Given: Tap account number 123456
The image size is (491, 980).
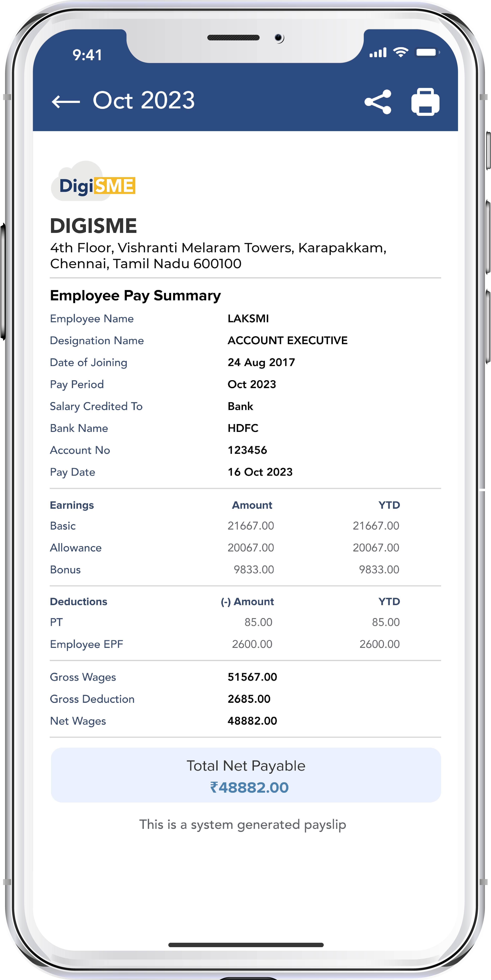Looking at the screenshot, I should (x=247, y=450).
